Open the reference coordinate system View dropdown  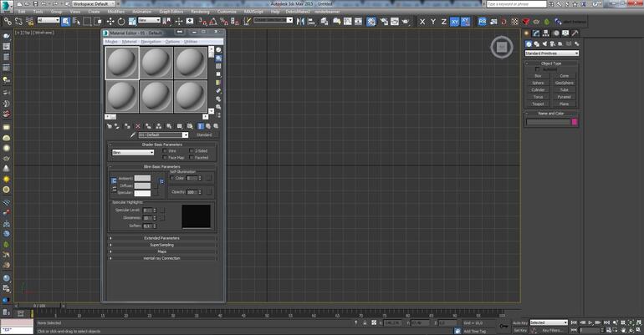[149, 20]
